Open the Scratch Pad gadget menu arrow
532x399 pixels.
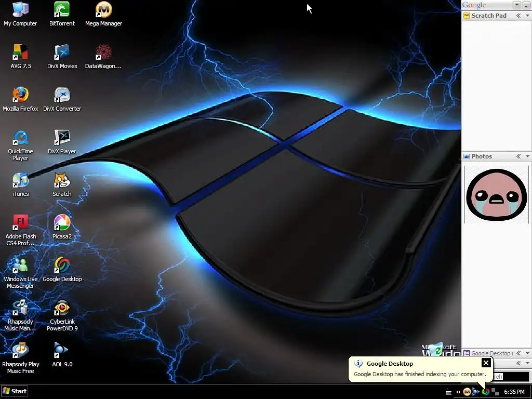tap(527, 16)
